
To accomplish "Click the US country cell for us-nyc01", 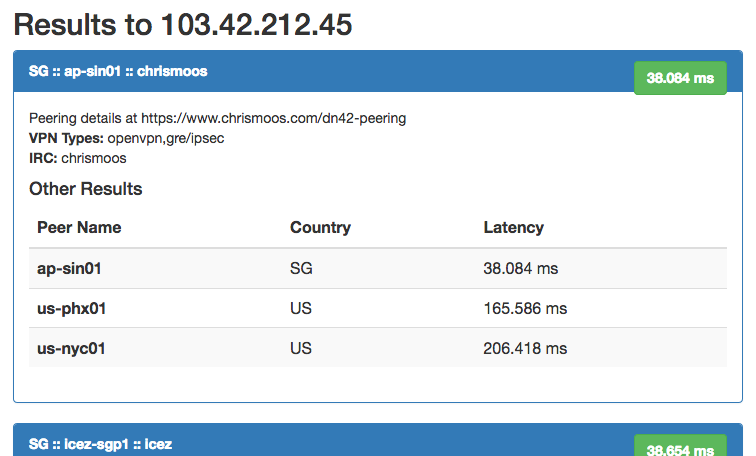I will [x=301, y=349].
